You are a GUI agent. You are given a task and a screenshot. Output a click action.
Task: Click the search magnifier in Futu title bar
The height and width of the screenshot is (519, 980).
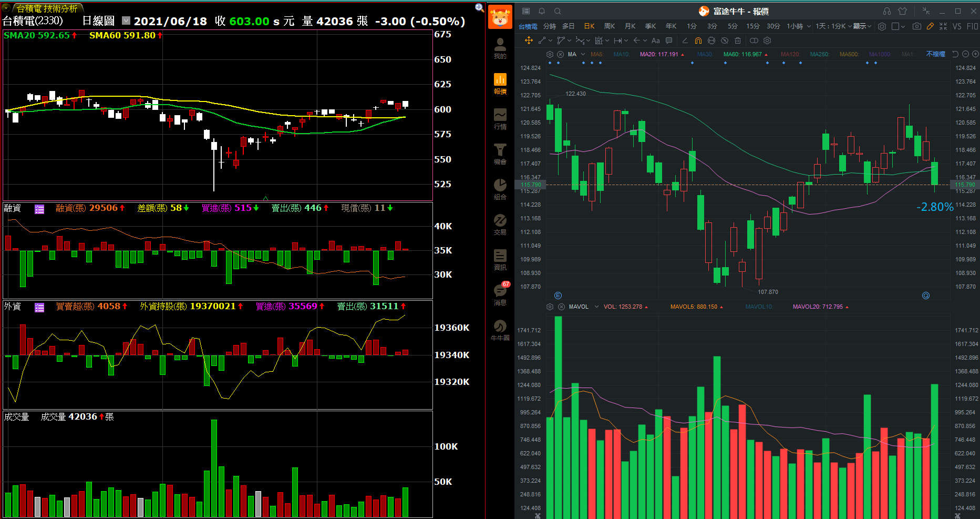(558, 11)
